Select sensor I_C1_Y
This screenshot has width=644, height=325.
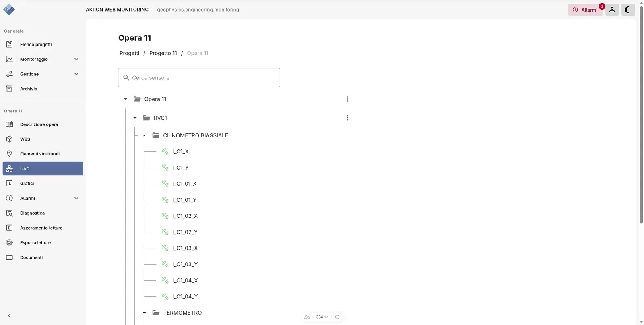tap(180, 168)
